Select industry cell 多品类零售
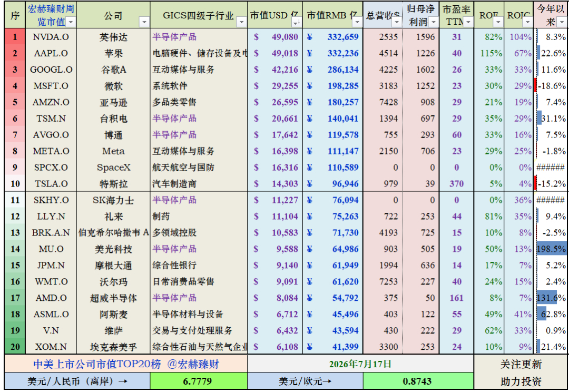Screen dimensions: 569x392 coord(199,102)
